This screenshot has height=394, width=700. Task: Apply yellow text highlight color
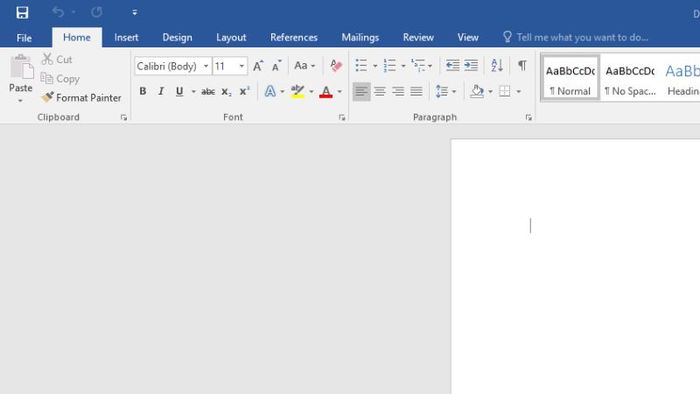point(297,91)
